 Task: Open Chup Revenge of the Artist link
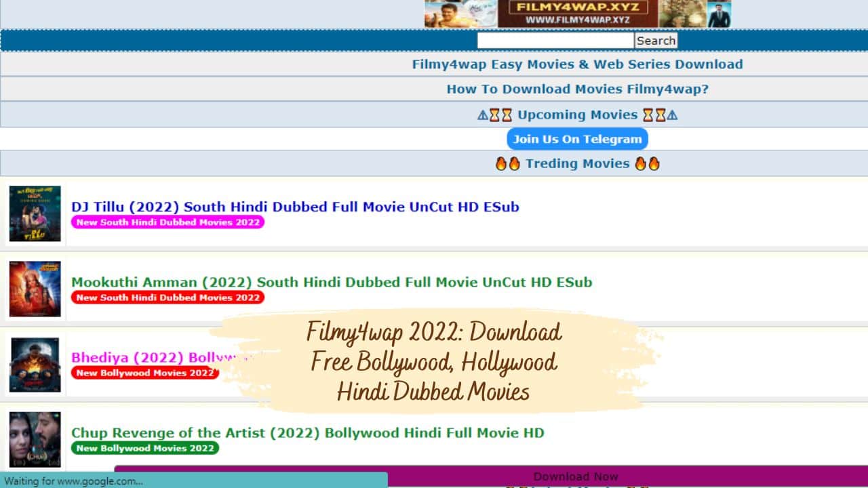pos(307,432)
